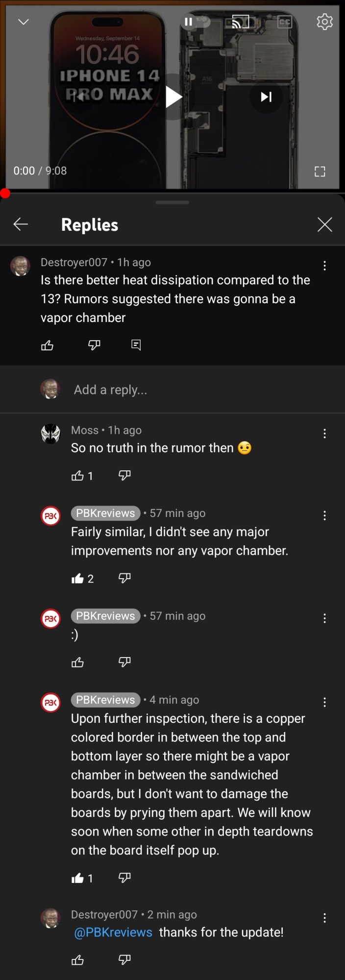Like Moss's reply about the rumor
The height and width of the screenshot is (980, 345).
click(x=77, y=476)
